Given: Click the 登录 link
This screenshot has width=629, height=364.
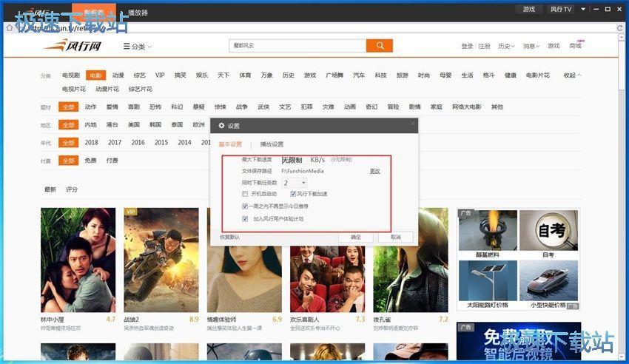Looking at the screenshot, I should (467, 46).
